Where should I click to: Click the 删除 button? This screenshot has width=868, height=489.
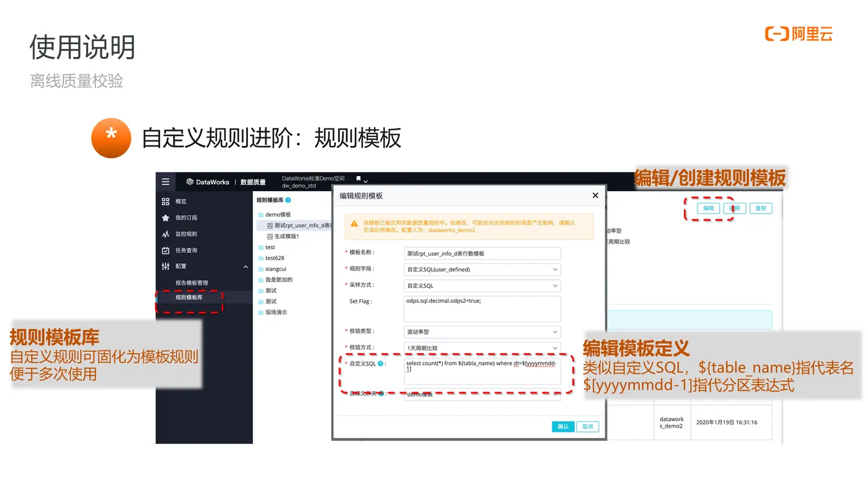735,209
